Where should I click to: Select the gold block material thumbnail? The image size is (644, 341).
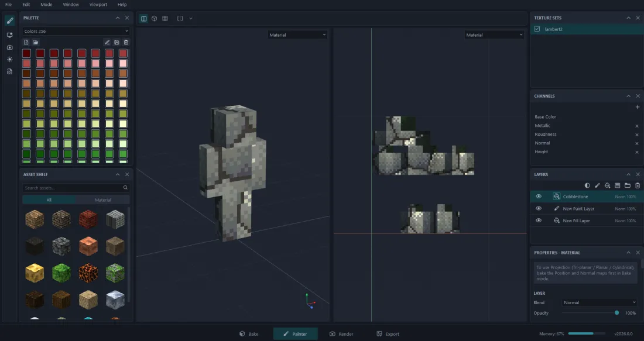click(35, 273)
